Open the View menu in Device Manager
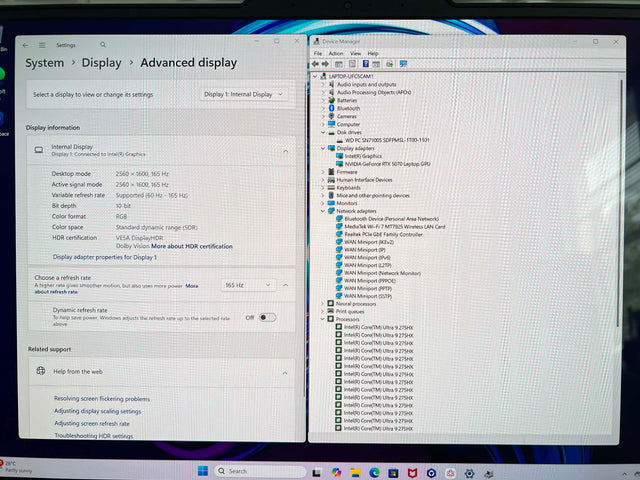 (355, 53)
